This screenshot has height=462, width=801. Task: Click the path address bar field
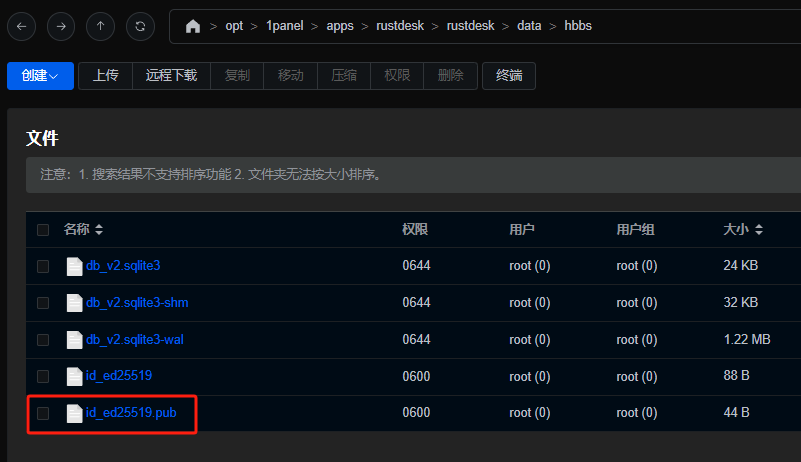click(485, 26)
